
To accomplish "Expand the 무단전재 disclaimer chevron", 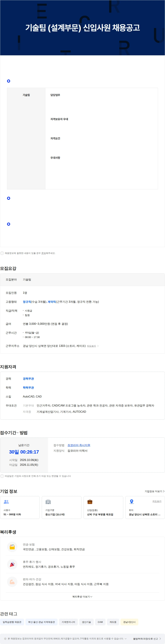I will pyautogui.click(x=126, y=638).
